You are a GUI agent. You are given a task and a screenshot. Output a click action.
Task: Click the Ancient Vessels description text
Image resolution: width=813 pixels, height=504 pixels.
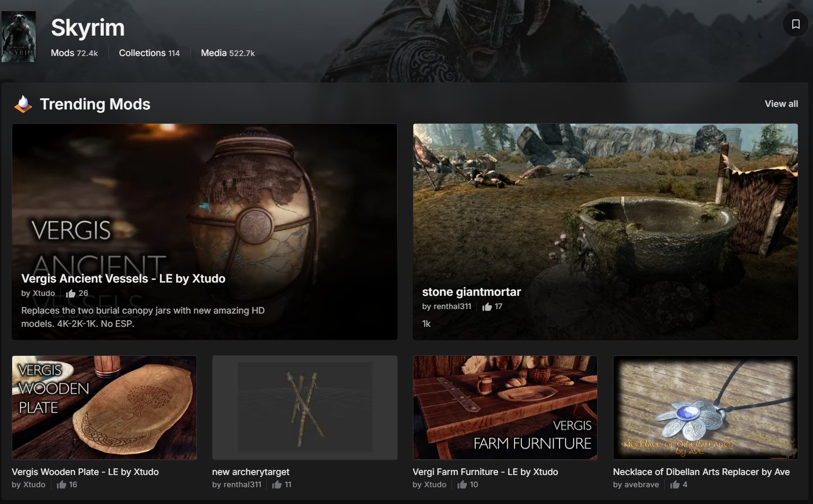pos(143,317)
